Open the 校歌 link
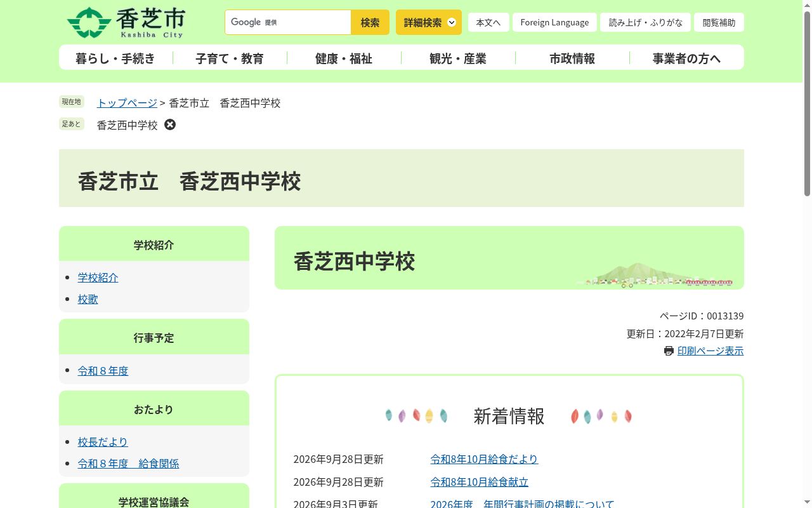Image resolution: width=812 pixels, height=508 pixels. pos(88,299)
